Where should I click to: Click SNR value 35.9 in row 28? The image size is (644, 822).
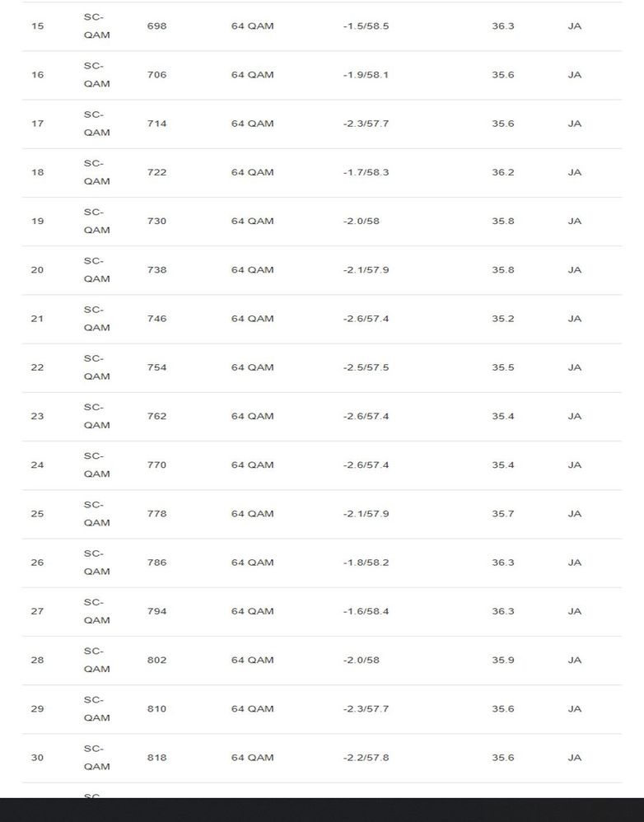[x=502, y=660]
